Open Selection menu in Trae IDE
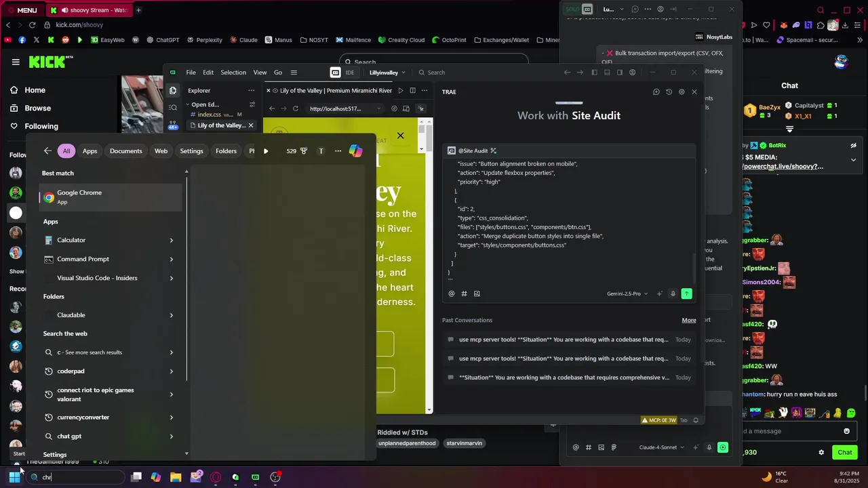868x488 pixels. pyautogui.click(x=233, y=73)
